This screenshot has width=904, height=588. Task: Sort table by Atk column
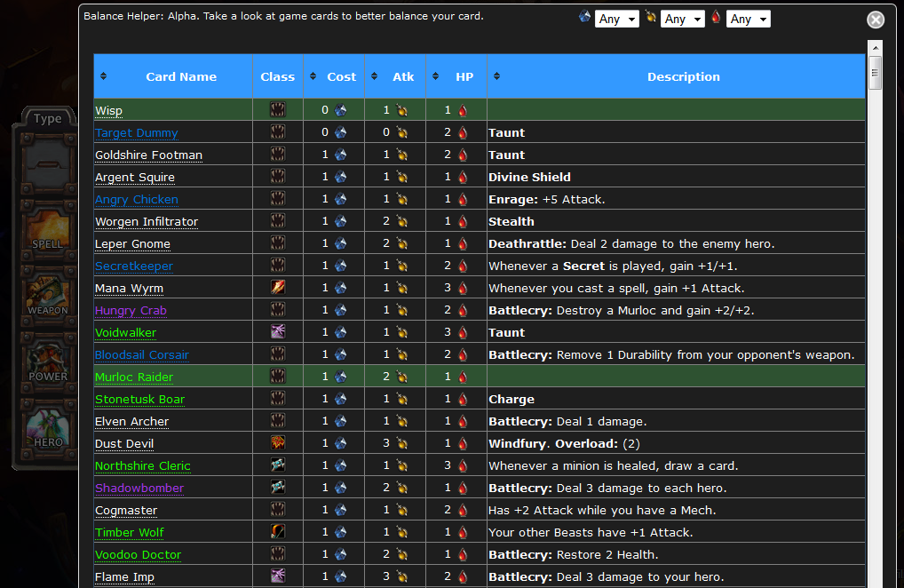374,76
